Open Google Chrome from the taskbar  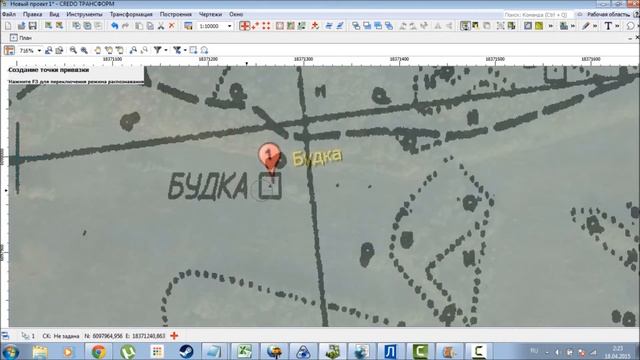[x=98, y=351]
